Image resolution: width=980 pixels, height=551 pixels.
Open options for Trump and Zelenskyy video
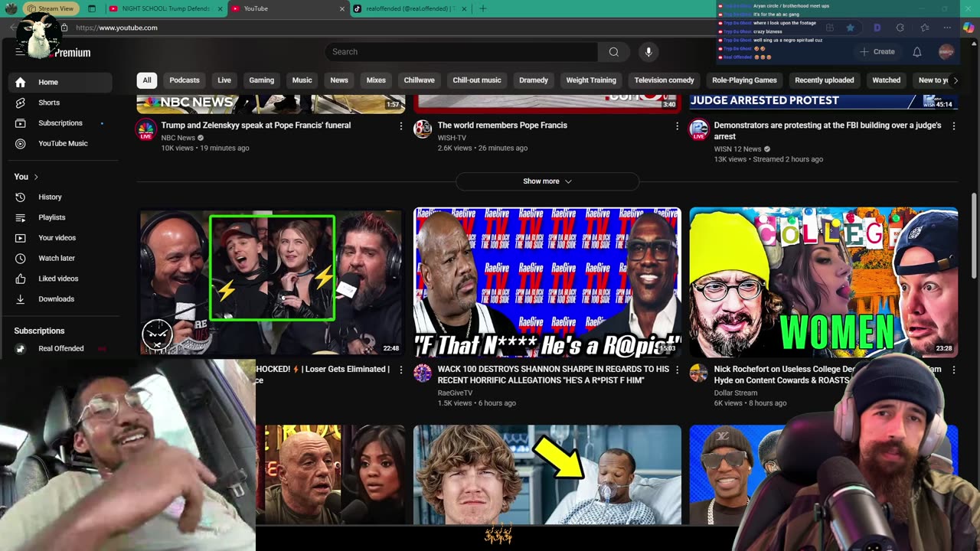click(400, 126)
